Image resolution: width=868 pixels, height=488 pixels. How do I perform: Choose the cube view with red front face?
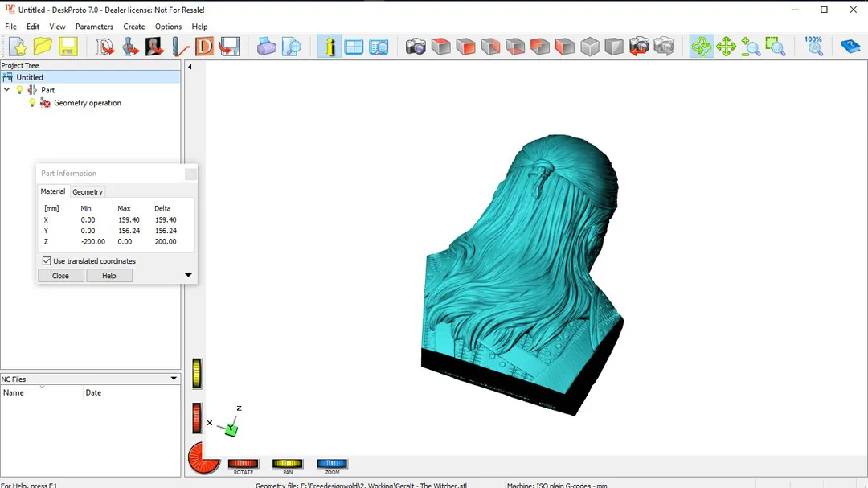pos(465,47)
